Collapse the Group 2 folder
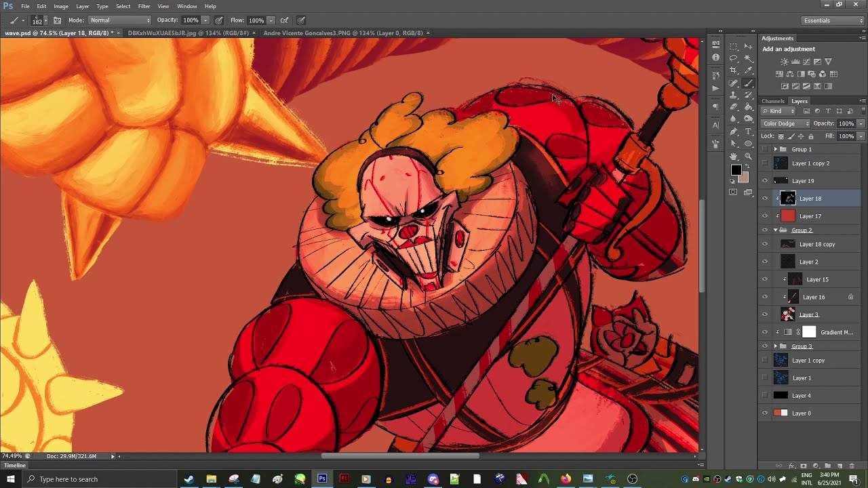The width and height of the screenshot is (868, 488). [x=775, y=230]
